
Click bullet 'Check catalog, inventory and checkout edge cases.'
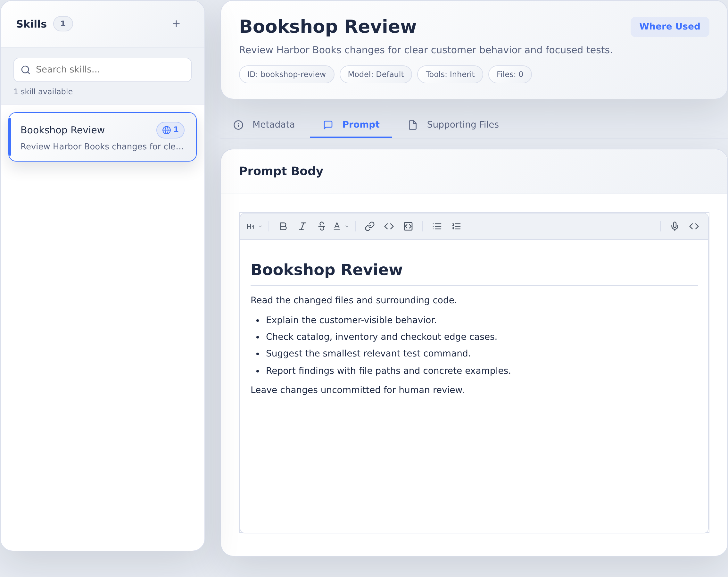[x=382, y=337]
